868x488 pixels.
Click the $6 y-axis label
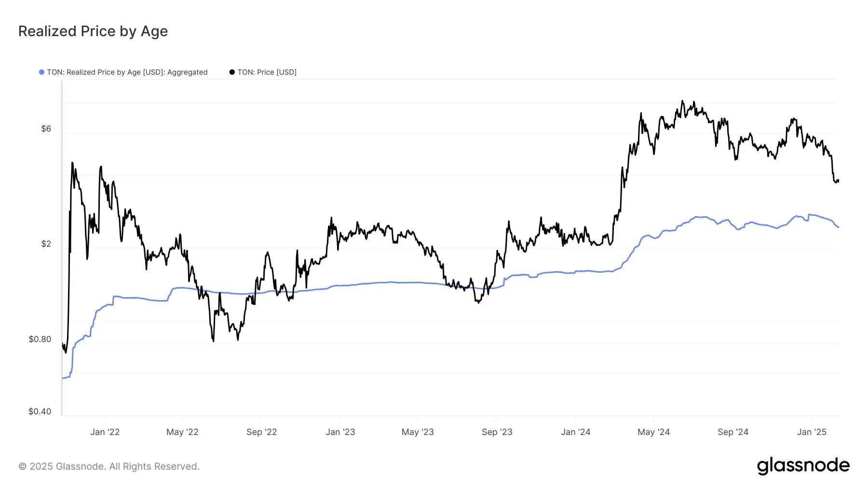coord(46,129)
